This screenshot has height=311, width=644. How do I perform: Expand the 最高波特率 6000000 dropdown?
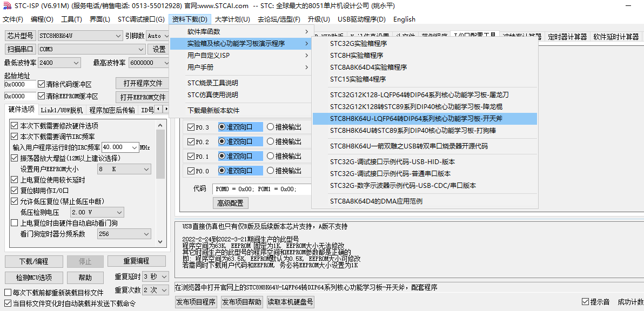(x=150, y=63)
